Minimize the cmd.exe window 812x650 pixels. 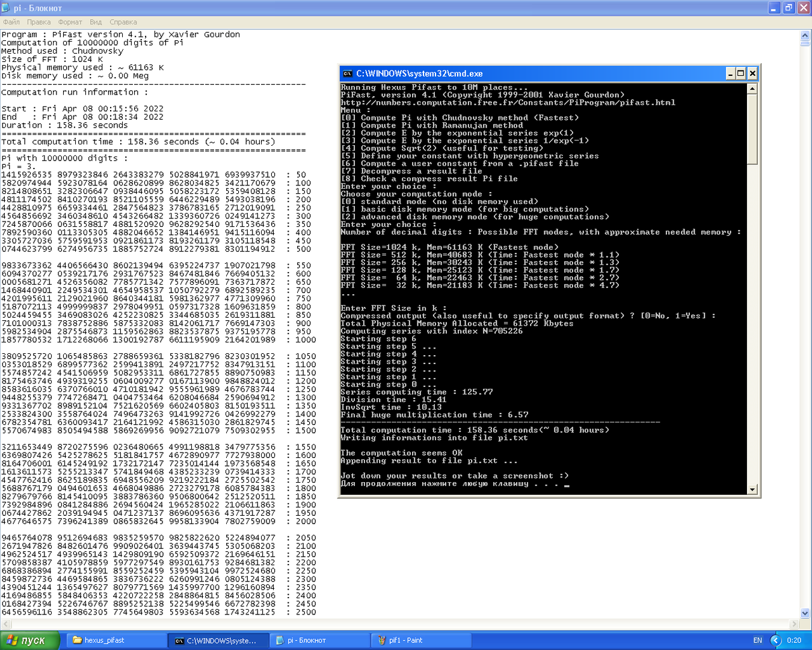pyautogui.click(x=730, y=73)
